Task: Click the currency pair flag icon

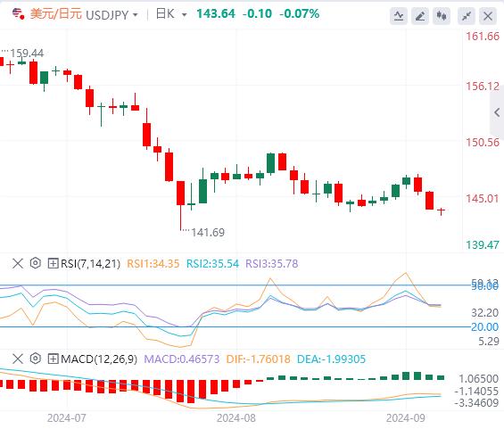Action: pyautogui.click(x=18, y=14)
